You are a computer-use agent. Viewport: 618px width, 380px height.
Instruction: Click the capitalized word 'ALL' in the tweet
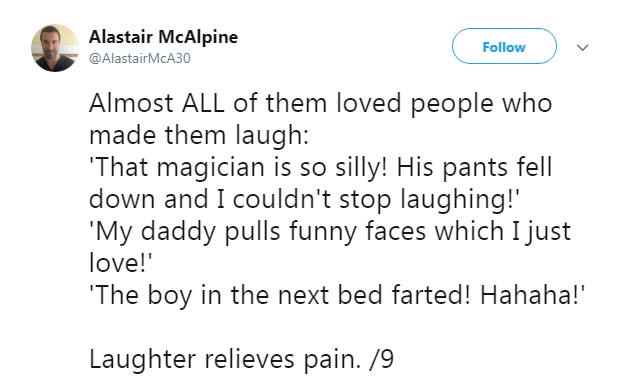click(203, 103)
